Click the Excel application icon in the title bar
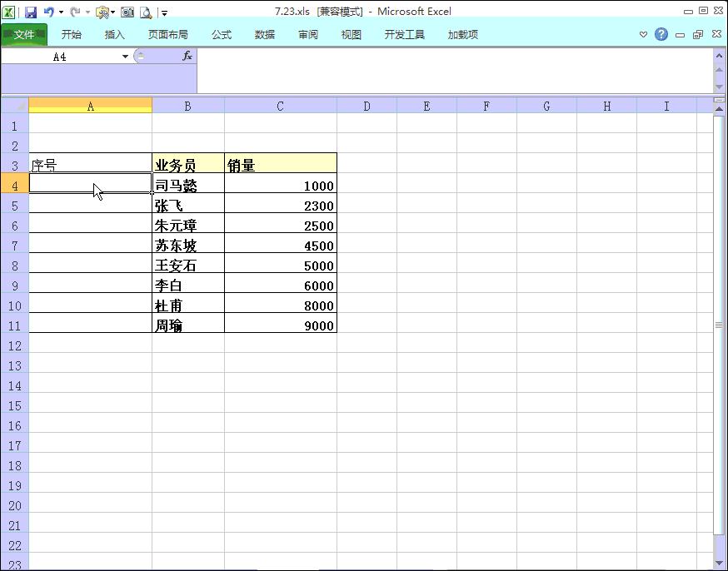 tap(8, 12)
